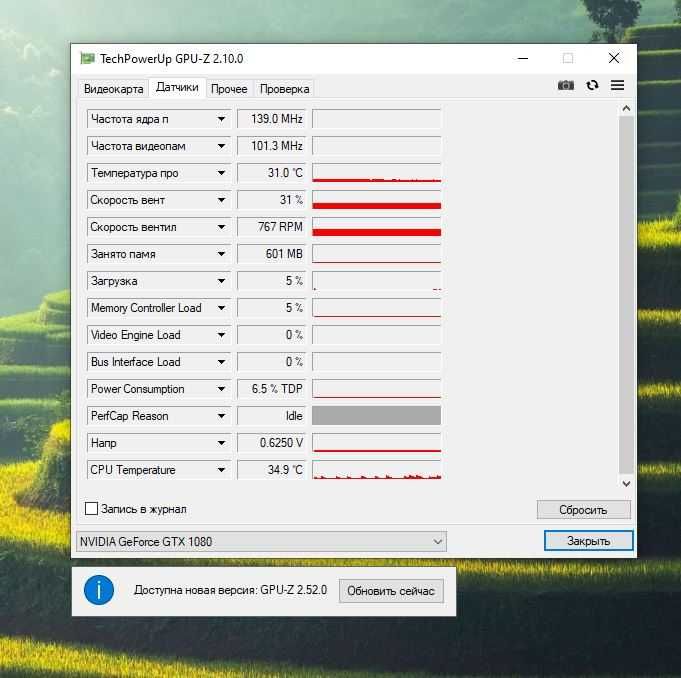Click the scrollbar up arrow
The width and height of the screenshot is (681, 678).
click(x=626, y=109)
